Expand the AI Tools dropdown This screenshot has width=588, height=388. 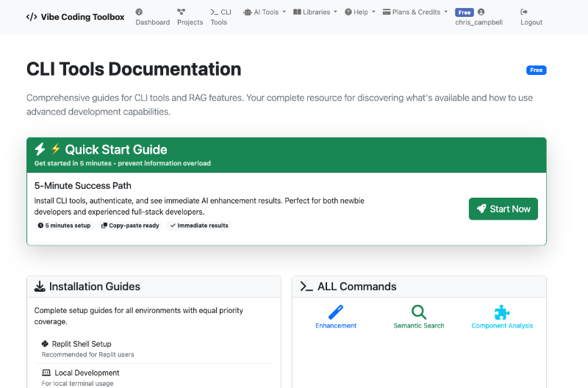(265, 12)
